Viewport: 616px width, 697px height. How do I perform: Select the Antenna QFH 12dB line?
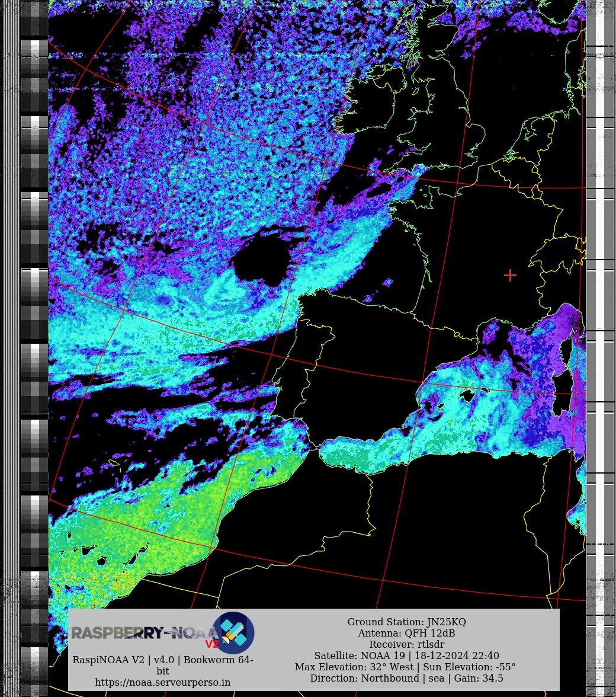point(406,633)
